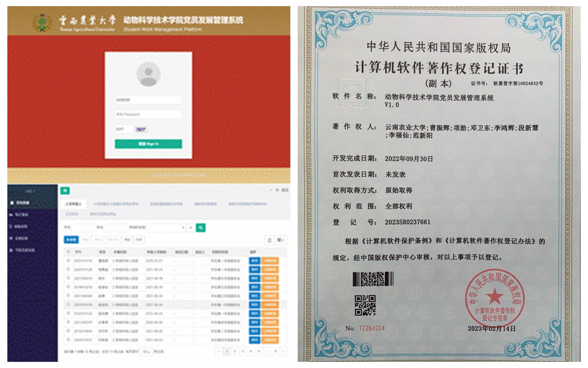Click the red serial No. 12264224
Image resolution: width=588 pixels, height=368 pixels.
(x=372, y=328)
